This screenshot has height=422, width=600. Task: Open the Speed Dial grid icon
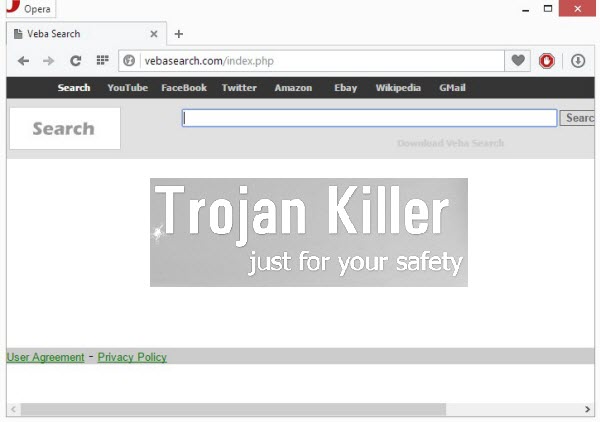coord(101,61)
